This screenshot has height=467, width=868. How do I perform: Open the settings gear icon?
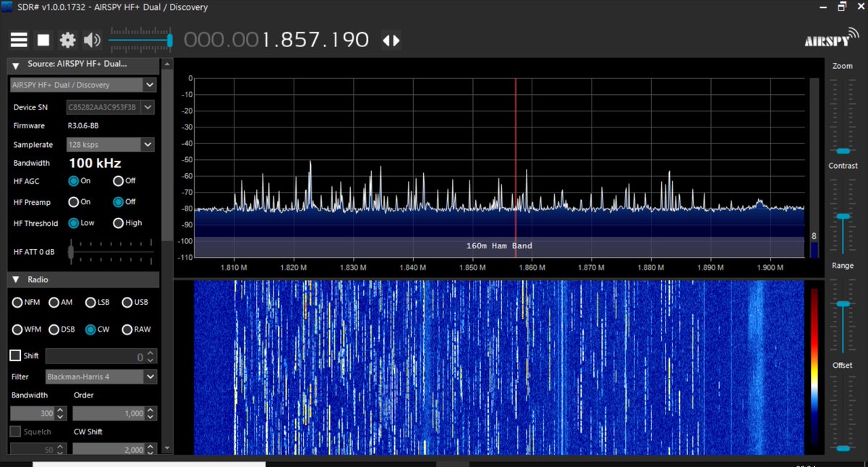click(x=67, y=40)
